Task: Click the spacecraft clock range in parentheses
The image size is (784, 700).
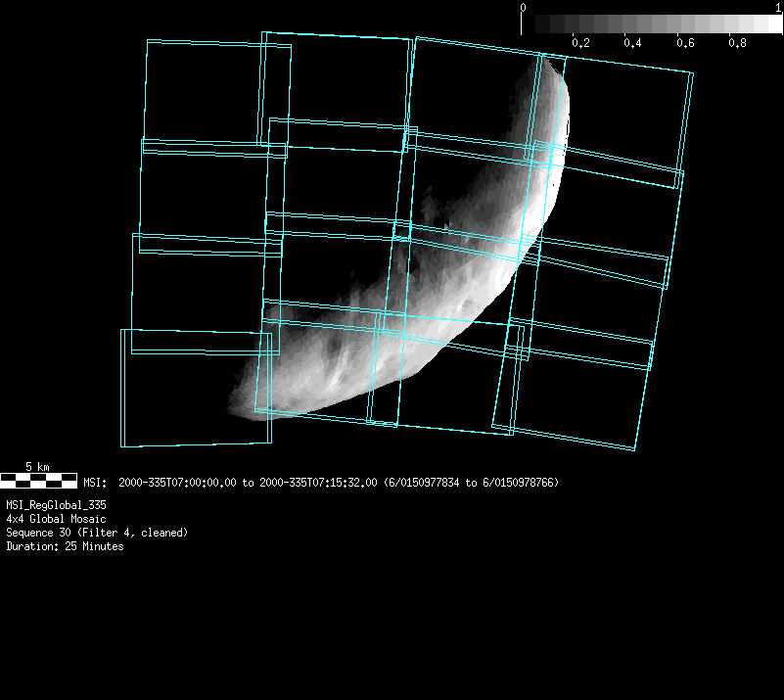Action: click(472, 483)
